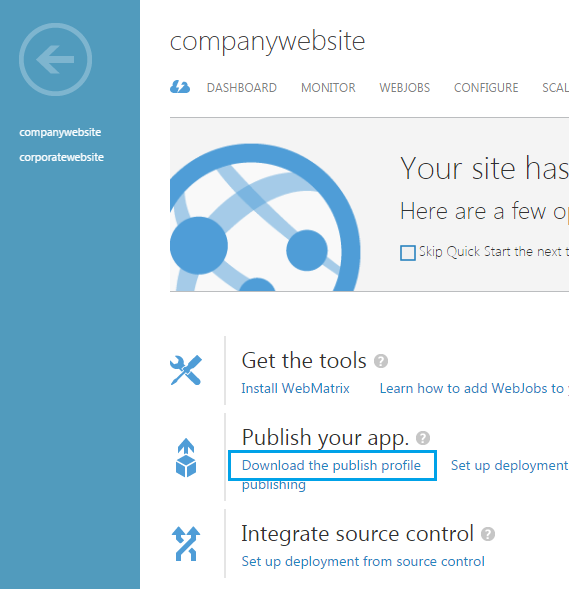Image resolution: width=569 pixels, height=589 pixels.
Task: Open help icon next to Publish your app
Action: click(x=423, y=438)
